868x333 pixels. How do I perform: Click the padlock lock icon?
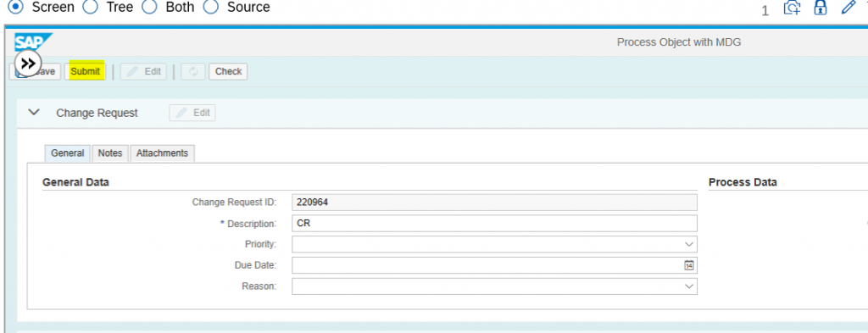821,7
